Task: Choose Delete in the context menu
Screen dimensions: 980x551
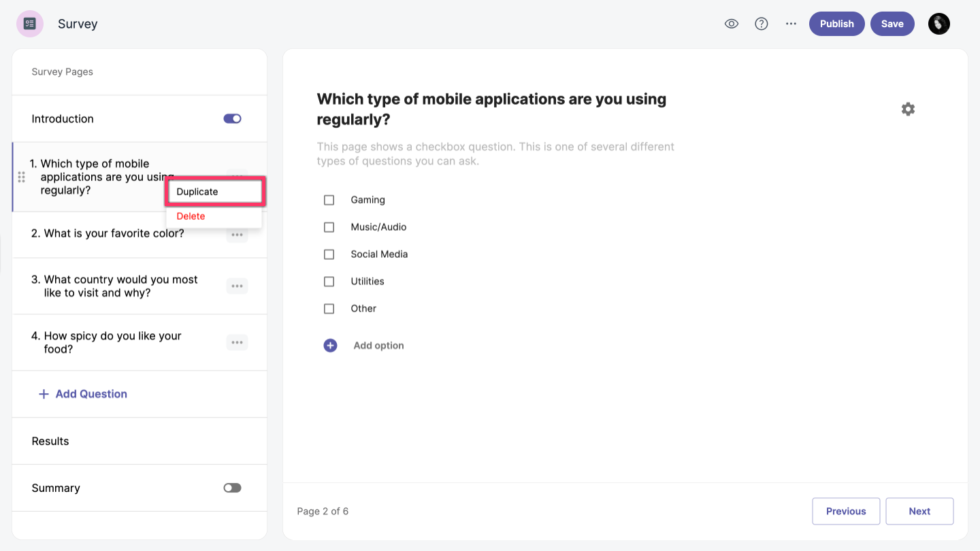Action: pos(191,216)
